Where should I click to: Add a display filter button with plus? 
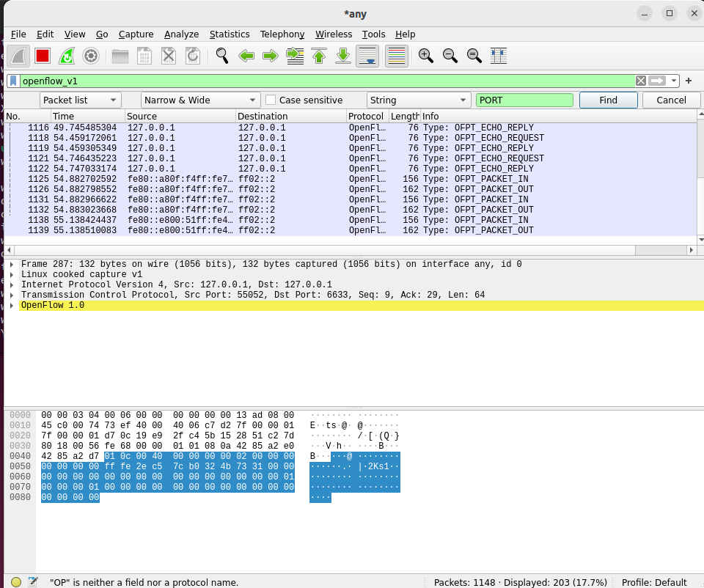(689, 81)
